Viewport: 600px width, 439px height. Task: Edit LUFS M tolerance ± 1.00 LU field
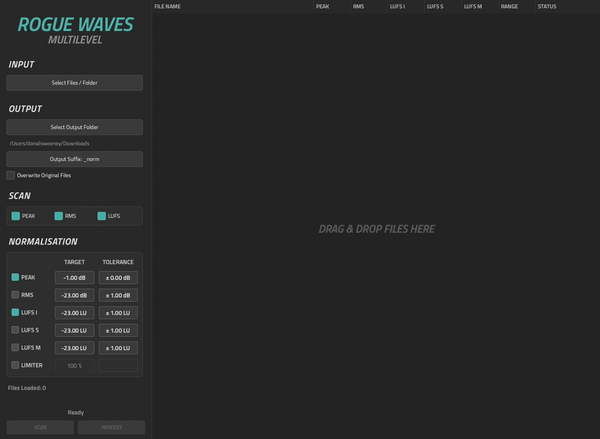pyautogui.click(x=118, y=348)
